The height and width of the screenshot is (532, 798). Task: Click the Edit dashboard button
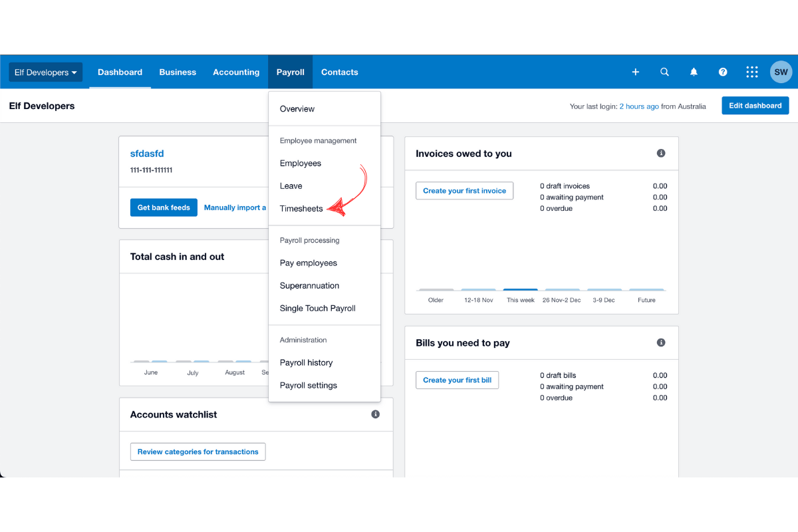click(x=755, y=105)
